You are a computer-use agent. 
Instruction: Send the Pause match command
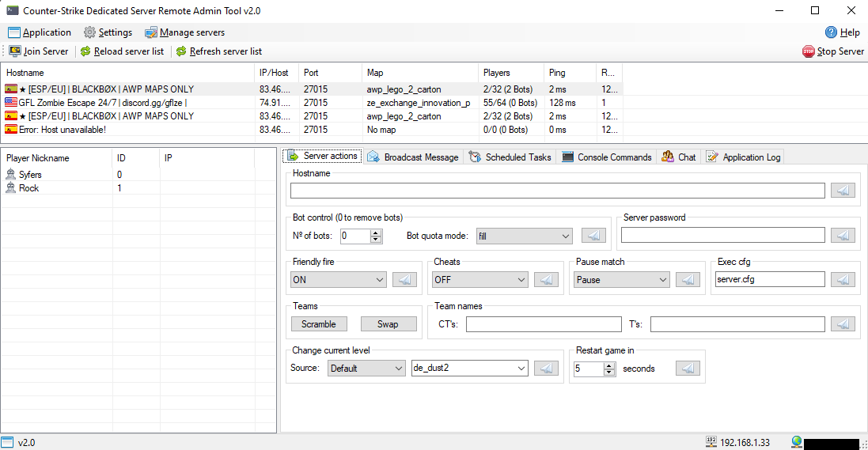(x=688, y=279)
